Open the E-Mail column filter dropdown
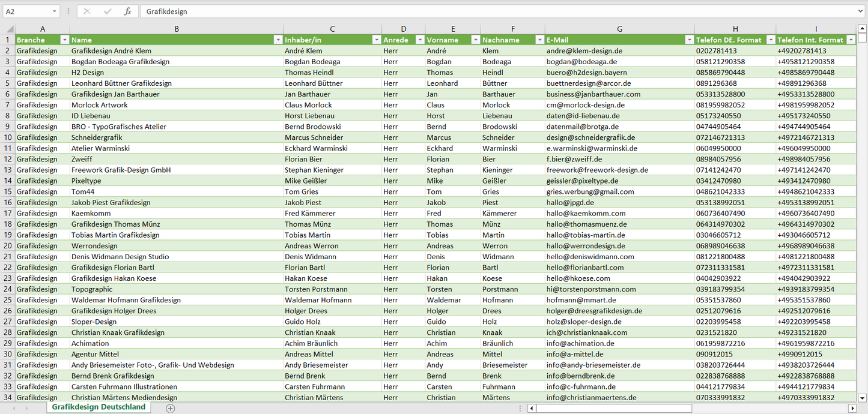The height and width of the screenshot is (414, 868). tap(688, 40)
